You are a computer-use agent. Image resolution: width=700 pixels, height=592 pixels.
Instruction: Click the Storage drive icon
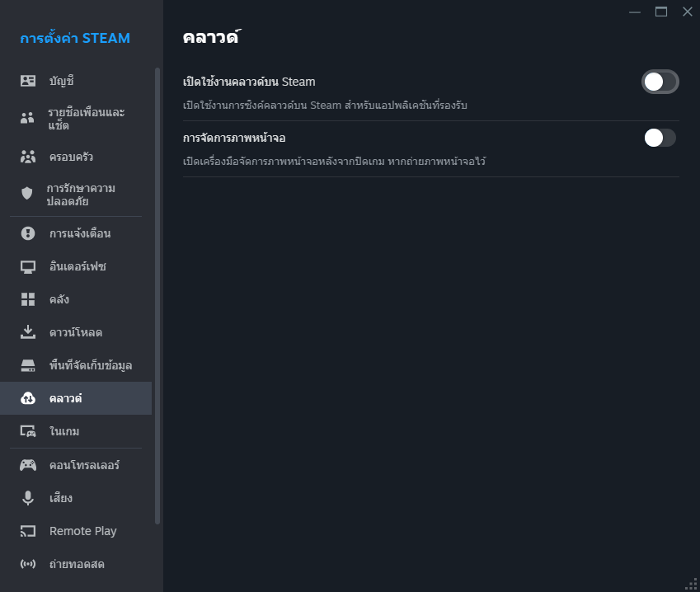[28, 365]
